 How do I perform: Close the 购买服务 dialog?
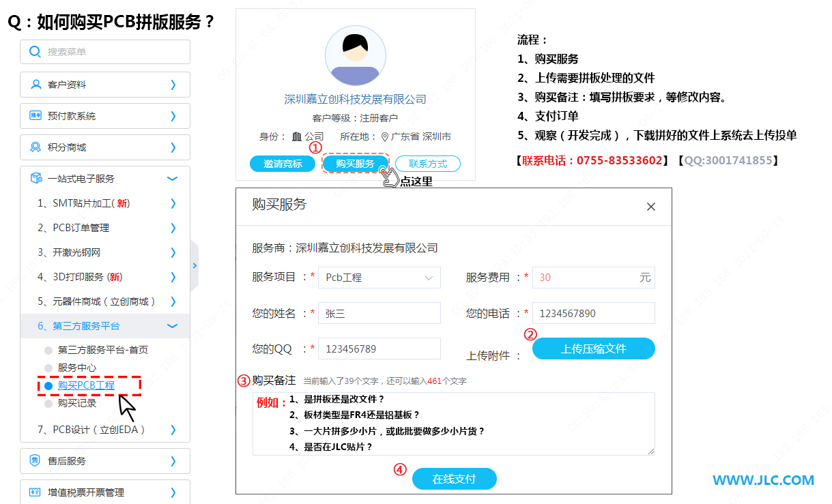(650, 207)
